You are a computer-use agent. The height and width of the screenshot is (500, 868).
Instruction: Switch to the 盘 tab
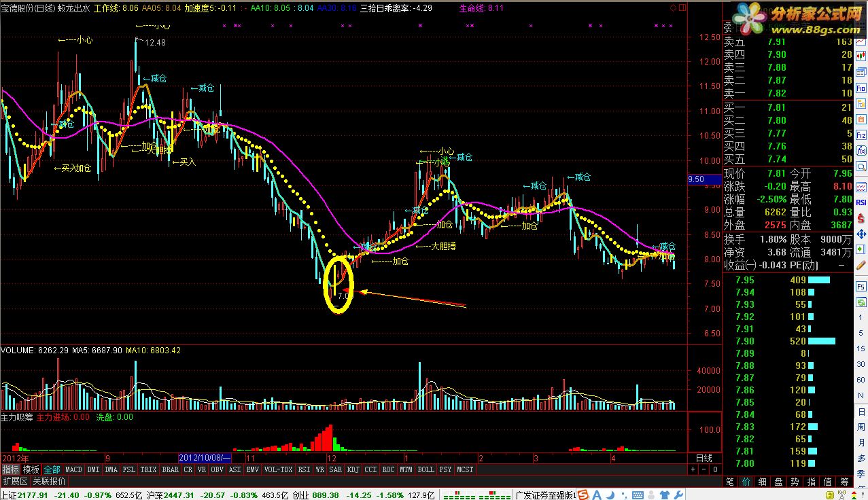pyautogui.click(x=778, y=481)
